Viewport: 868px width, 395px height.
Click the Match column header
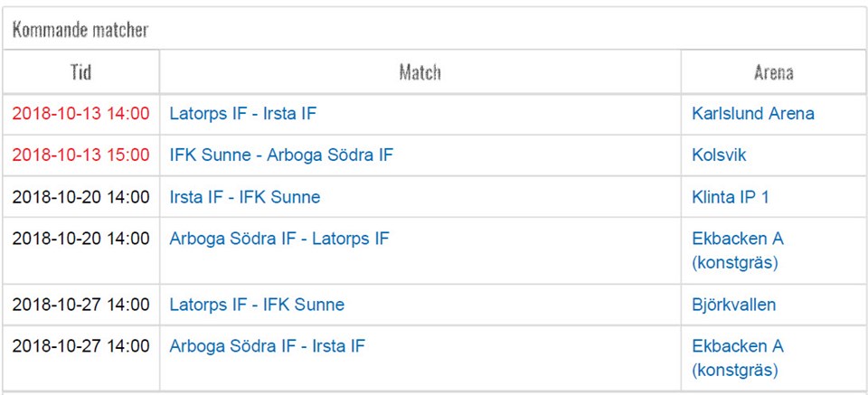[420, 72]
